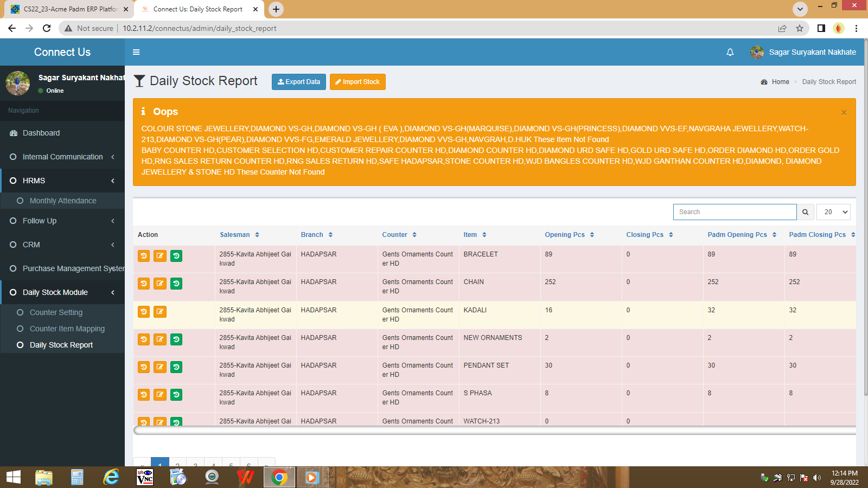868x488 pixels.
Task: Click edit icon in BRACELET row
Action: tap(160, 256)
